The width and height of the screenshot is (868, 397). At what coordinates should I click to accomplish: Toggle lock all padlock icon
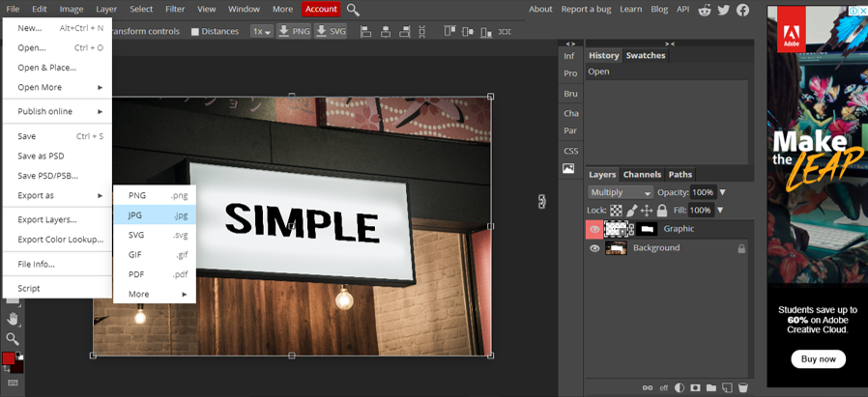point(661,211)
